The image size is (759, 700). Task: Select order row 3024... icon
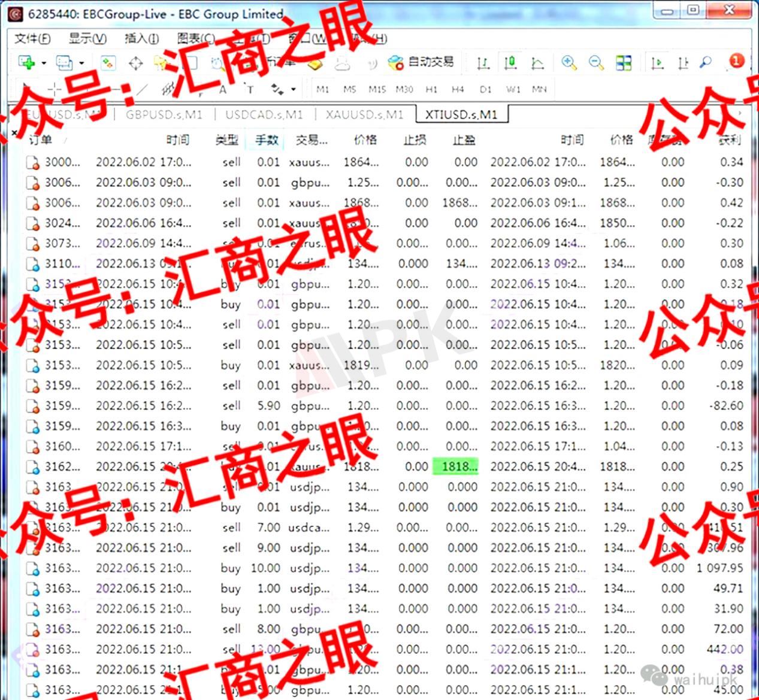coord(32,223)
